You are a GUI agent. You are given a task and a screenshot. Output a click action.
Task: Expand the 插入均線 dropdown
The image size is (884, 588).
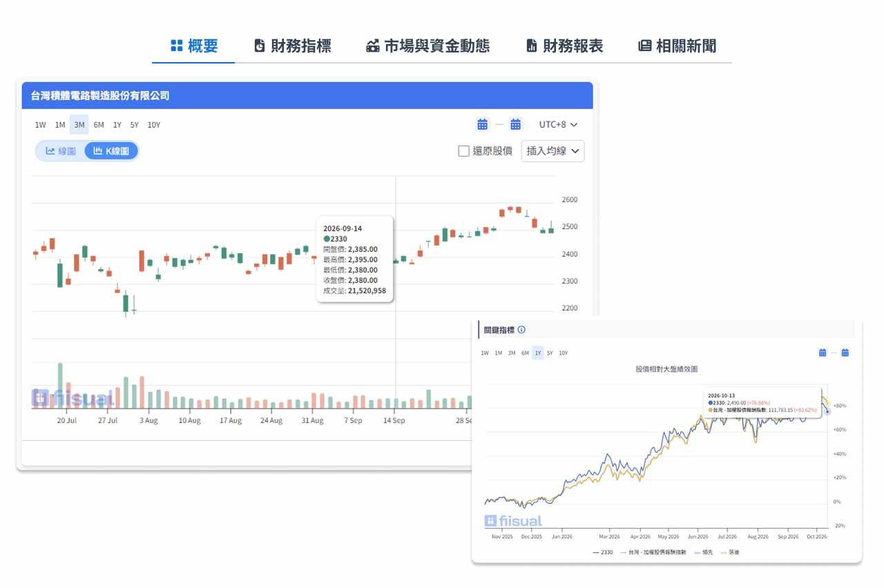click(552, 151)
